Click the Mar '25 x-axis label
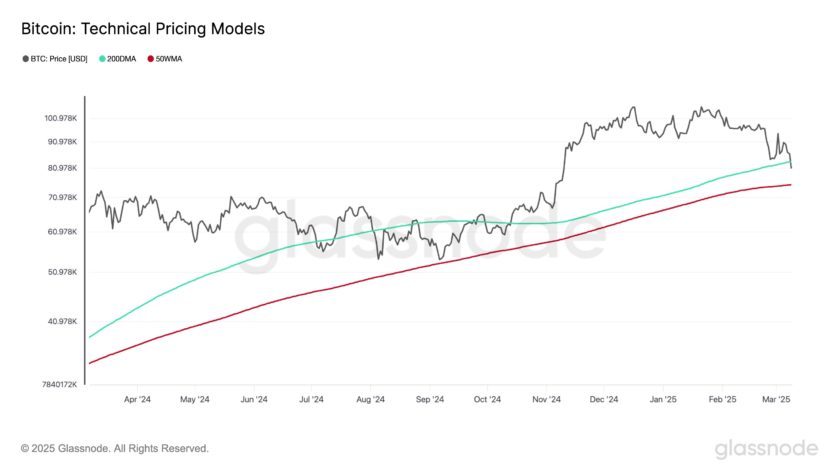 pos(776,400)
